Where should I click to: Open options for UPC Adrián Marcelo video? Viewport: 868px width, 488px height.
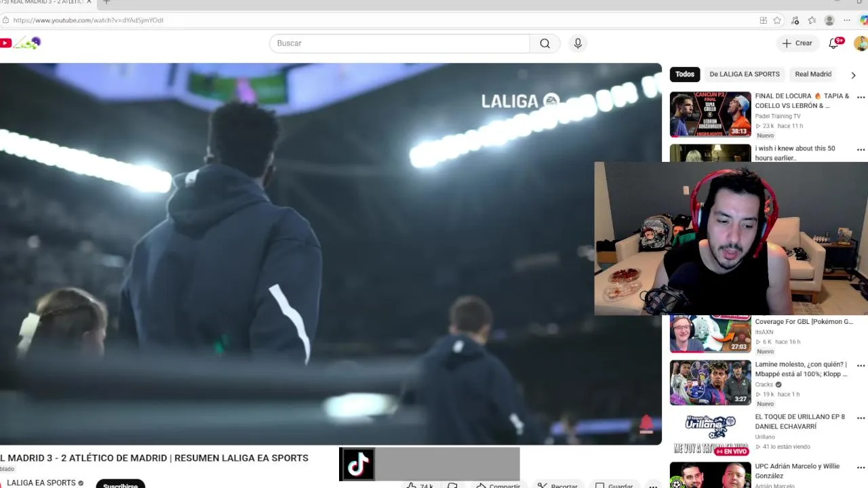pyautogui.click(x=861, y=468)
